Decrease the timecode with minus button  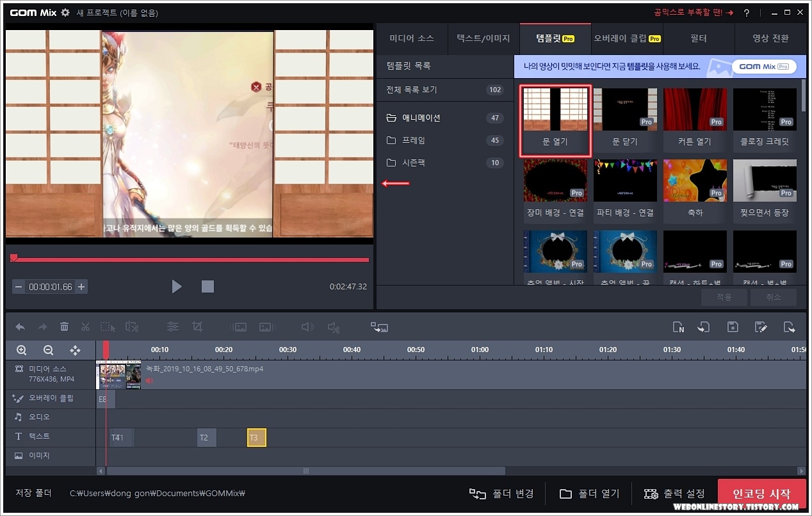click(x=19, y=287)
